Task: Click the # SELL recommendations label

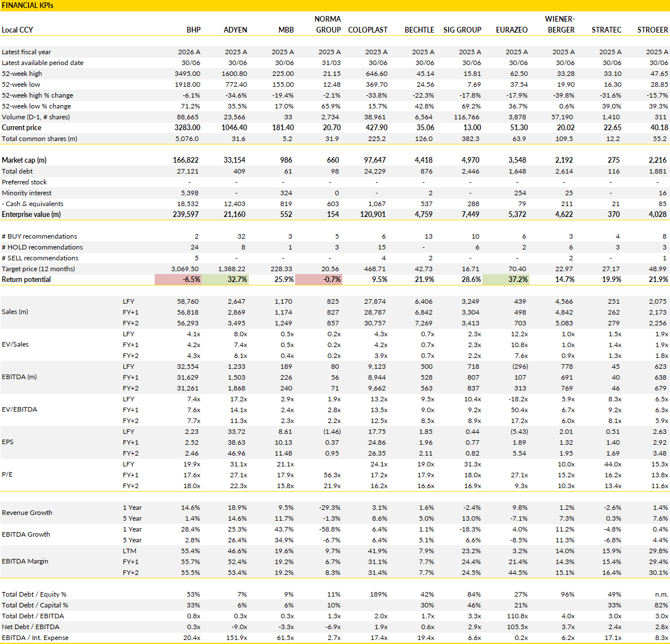Action: (40, 258)
